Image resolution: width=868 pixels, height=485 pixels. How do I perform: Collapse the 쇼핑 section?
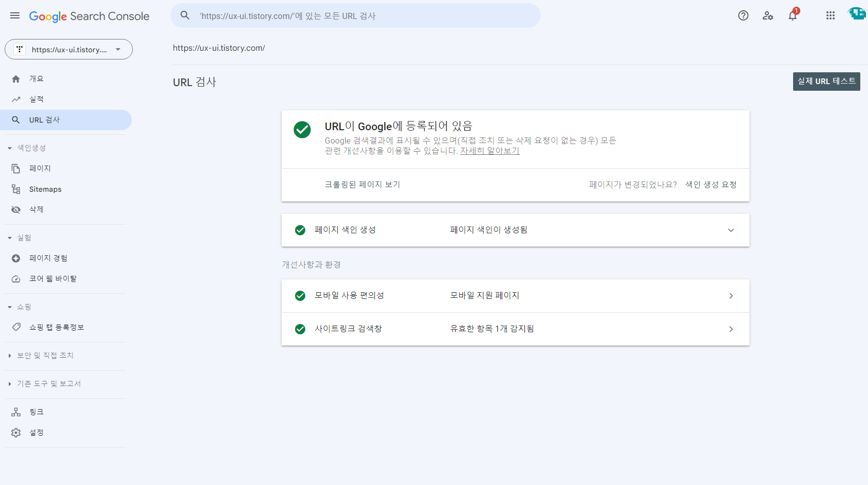pos(10,307)
